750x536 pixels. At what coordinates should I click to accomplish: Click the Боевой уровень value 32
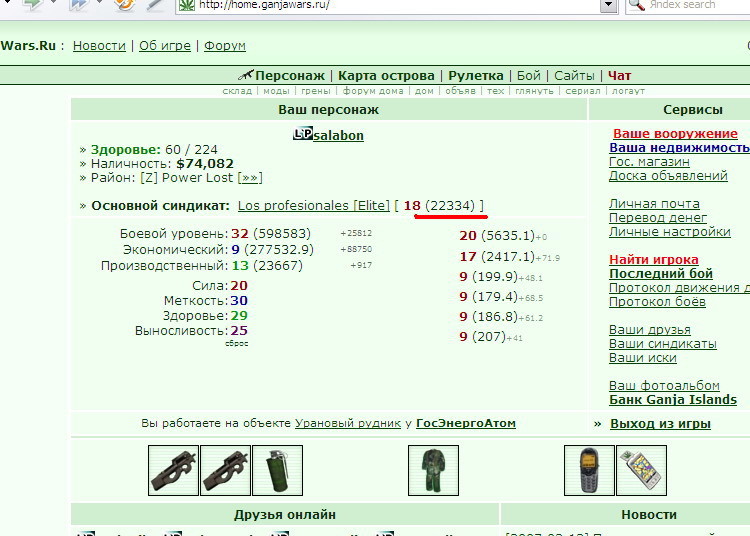pyautogui.click(x=240, y=233)
